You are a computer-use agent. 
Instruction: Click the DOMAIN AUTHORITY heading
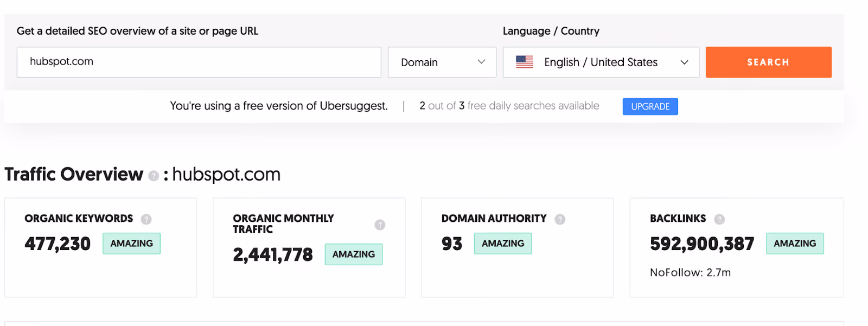pyautogui.click(x=494, y=219)
